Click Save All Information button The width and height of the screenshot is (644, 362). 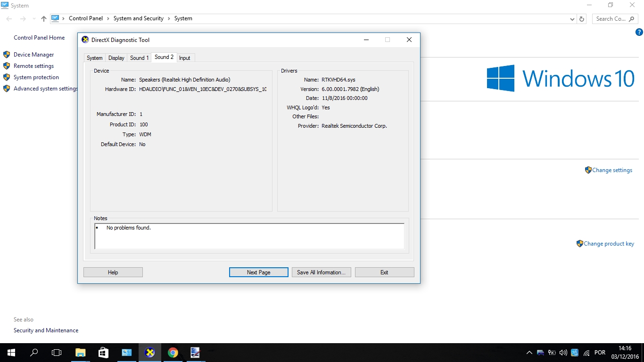coord(321,272)
